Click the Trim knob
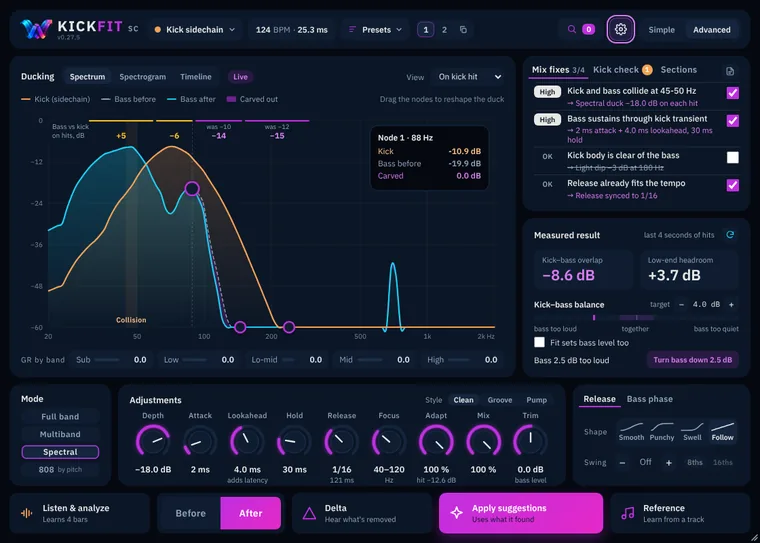 [x=530, y=441]
